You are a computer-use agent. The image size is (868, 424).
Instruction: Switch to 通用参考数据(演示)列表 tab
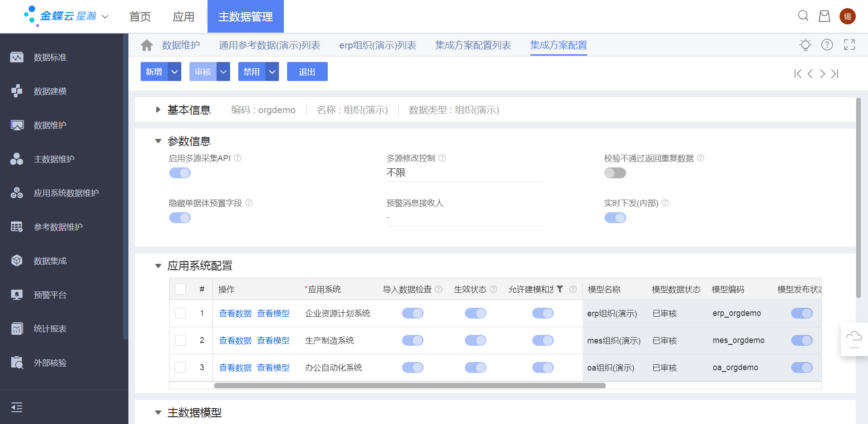(x=269, y=45)
